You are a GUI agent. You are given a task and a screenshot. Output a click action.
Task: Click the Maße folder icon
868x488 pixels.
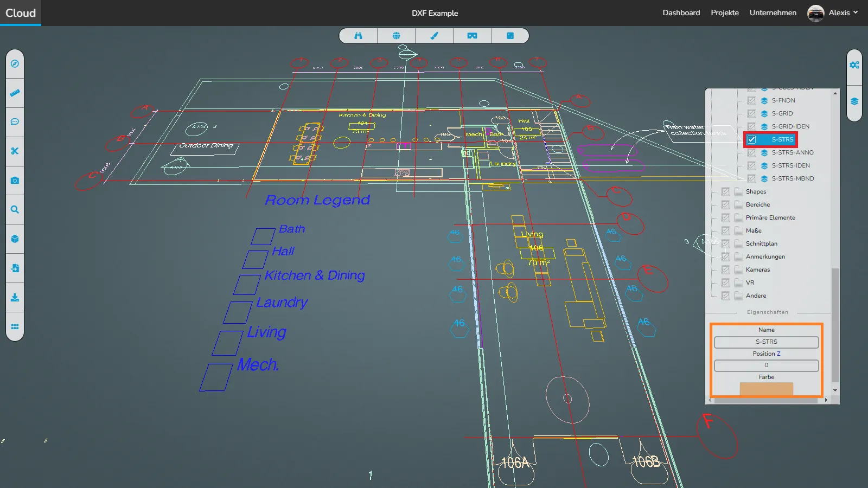738,230
